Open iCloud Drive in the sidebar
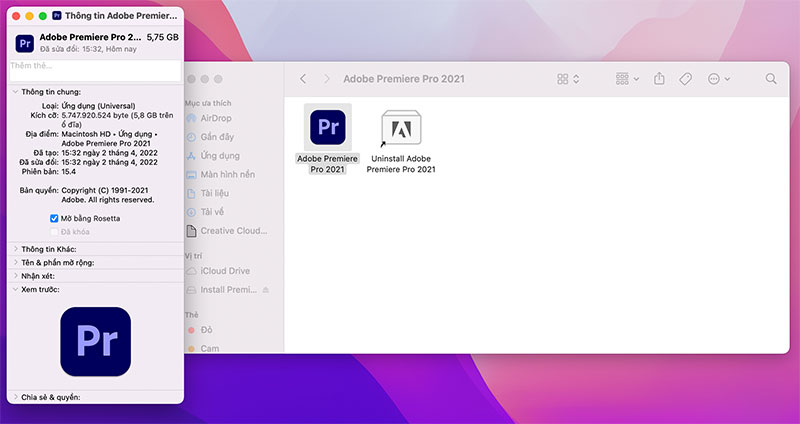The image size is (800, 424). (x=225, y=271)
